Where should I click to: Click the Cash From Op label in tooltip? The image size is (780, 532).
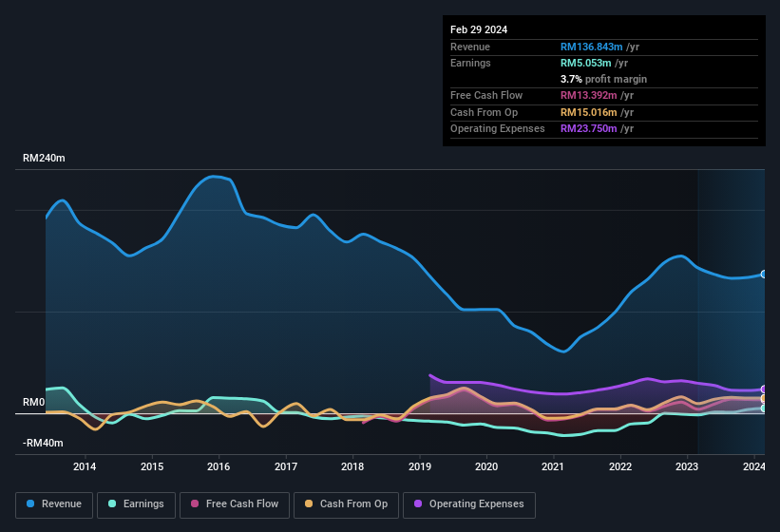(484, 112)
